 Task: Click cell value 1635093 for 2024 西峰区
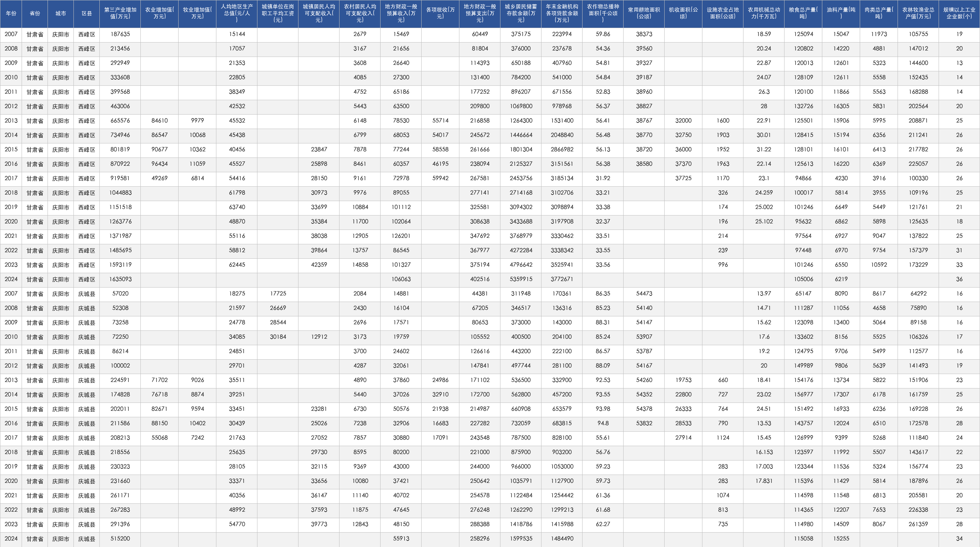pyautogui.click(x=120, y=279)
